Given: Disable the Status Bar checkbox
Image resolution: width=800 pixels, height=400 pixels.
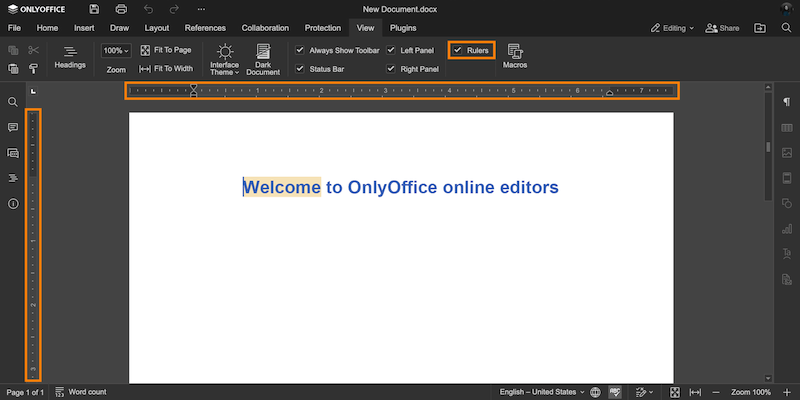Looking at the screenshot, I should tap(300, 69).
